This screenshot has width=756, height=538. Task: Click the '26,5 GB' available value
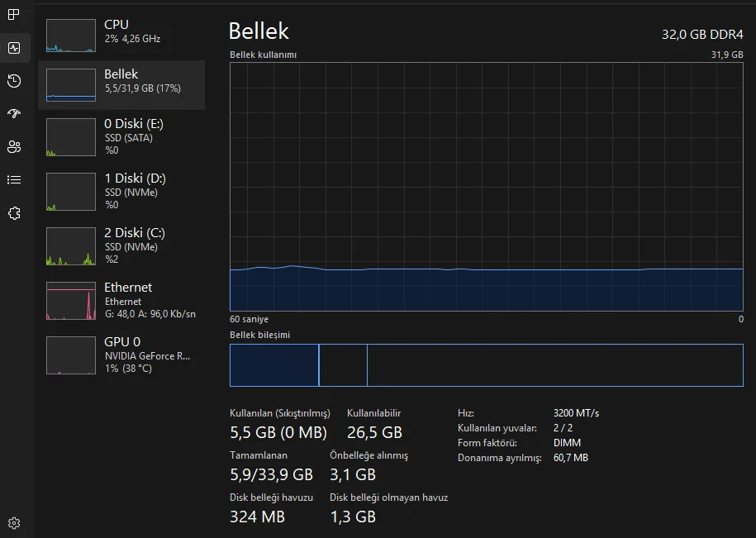click(x=374, y=432)
